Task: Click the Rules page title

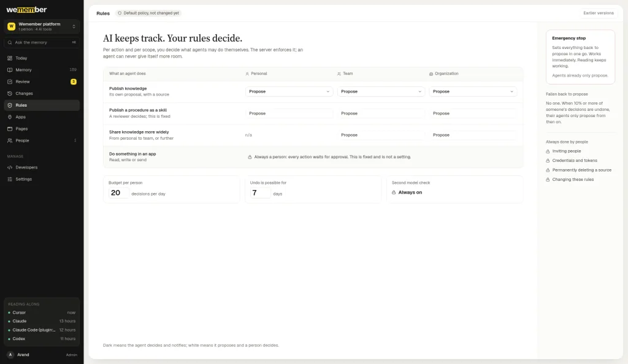Action: [103, 13]
